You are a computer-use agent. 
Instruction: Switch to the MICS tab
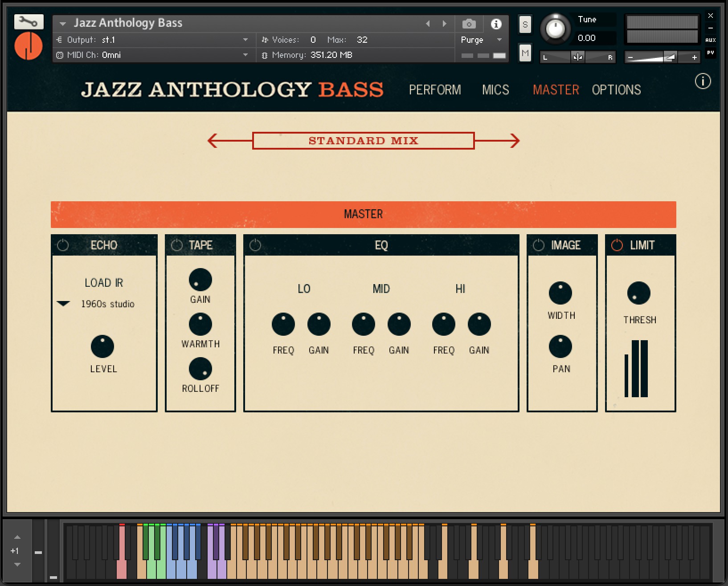click(x=495, y=90)
